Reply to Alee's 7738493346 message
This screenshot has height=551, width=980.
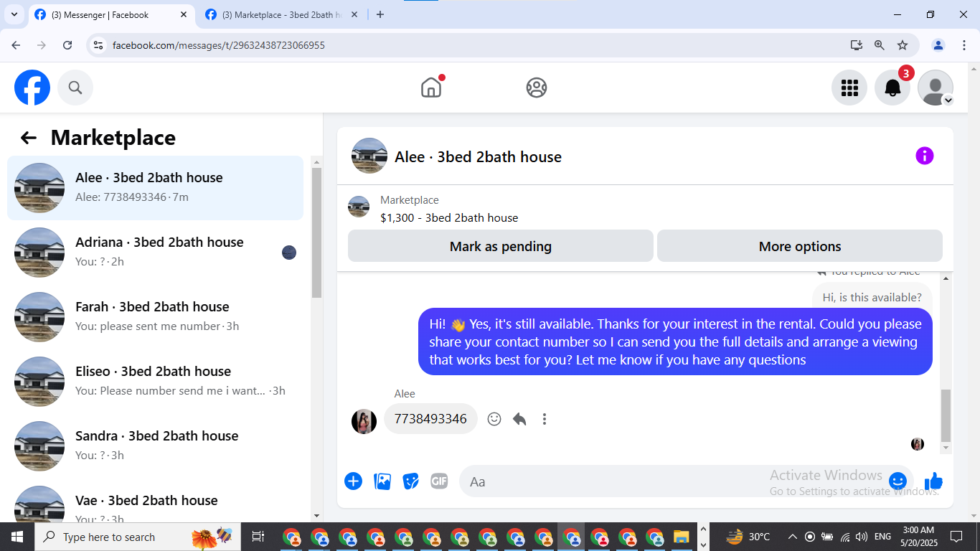[x=519, y=419]
